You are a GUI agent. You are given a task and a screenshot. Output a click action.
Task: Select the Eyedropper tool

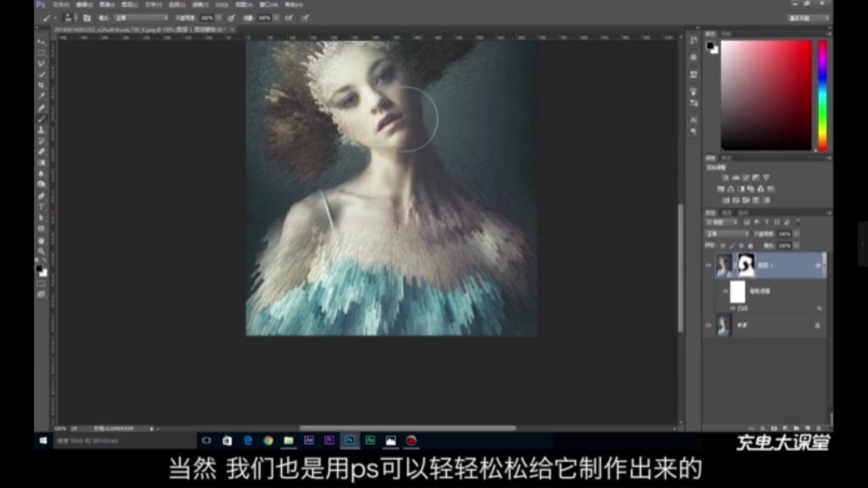pos(41,96)
